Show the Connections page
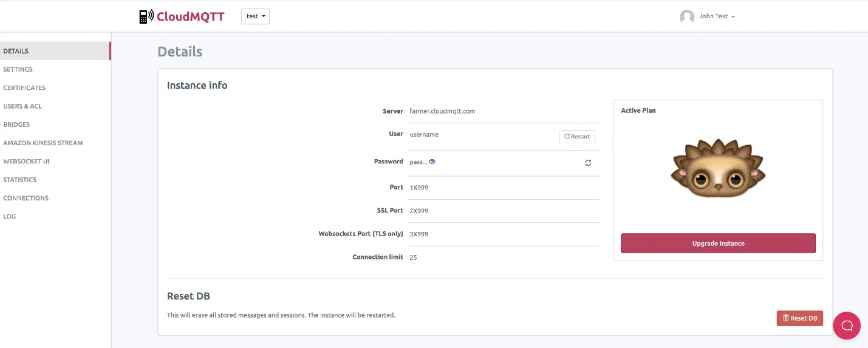This screenshot has width=868, height=348. [x=26, y=198]
